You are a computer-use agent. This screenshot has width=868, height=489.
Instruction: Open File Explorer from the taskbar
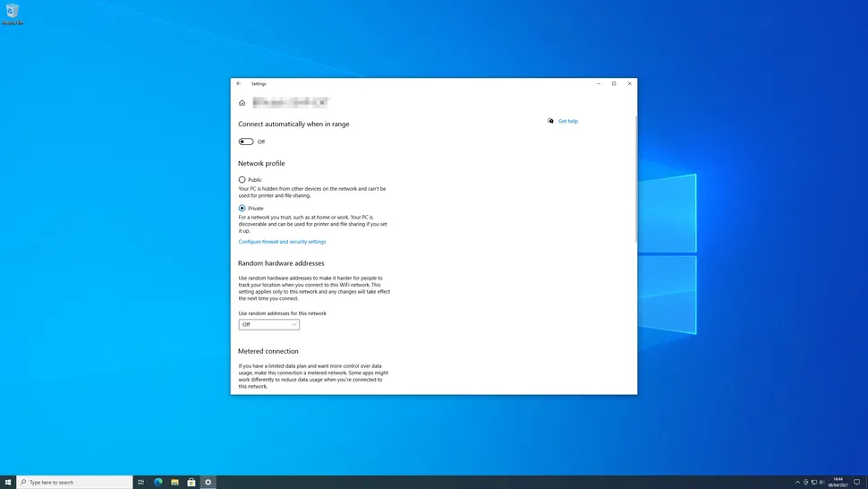pyautogui.click(x=174, y=482)
